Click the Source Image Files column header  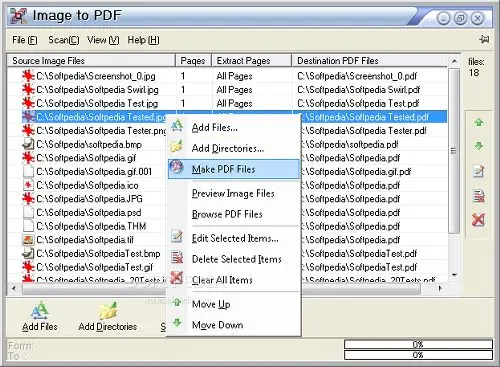pos(92,61)
